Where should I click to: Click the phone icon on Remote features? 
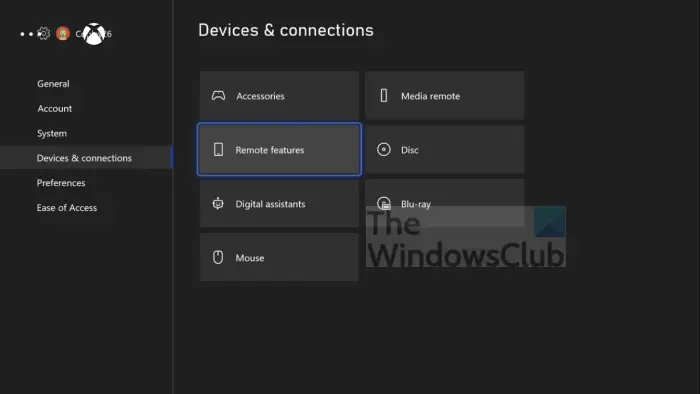[218, 149]
